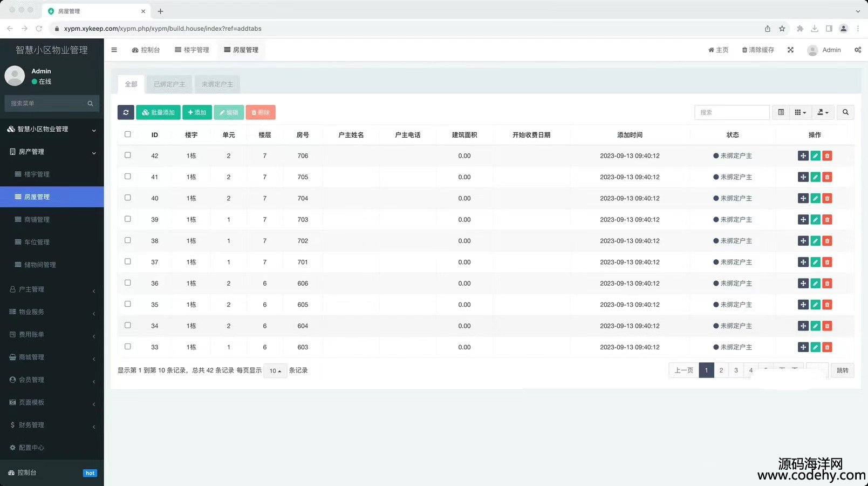This screenshot has height=486, width=868.
Task: Open the column visibility dropdown
Action: (800, 112)
